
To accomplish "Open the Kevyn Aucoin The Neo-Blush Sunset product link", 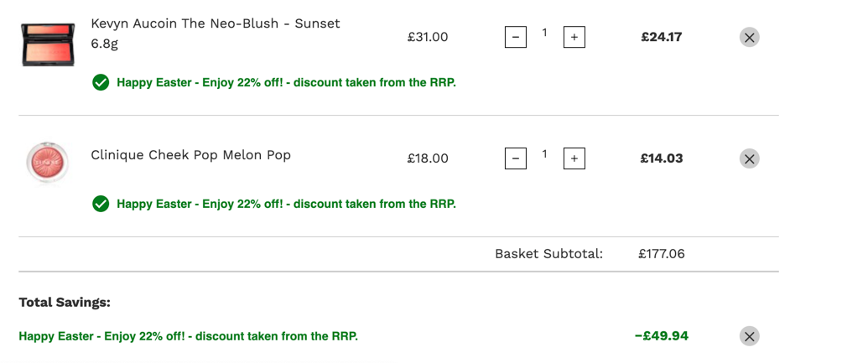I will click(x=216, y=34).
